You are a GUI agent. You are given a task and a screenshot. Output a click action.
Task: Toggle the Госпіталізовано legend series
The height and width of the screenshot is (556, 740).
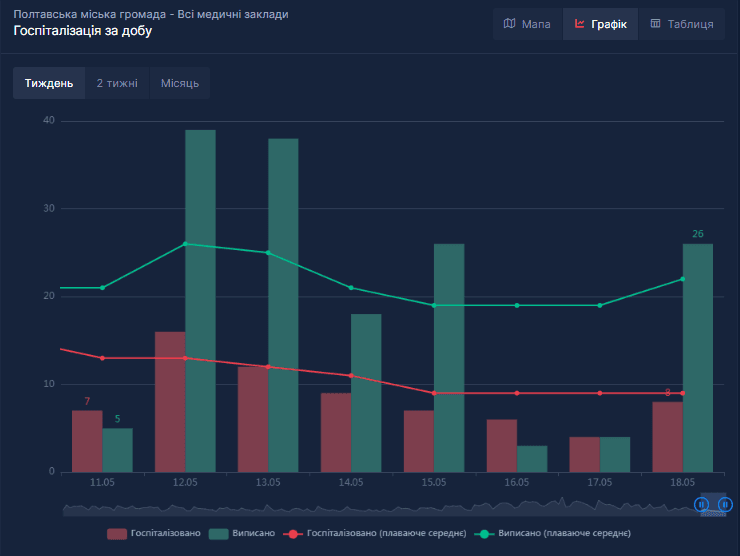154,533
